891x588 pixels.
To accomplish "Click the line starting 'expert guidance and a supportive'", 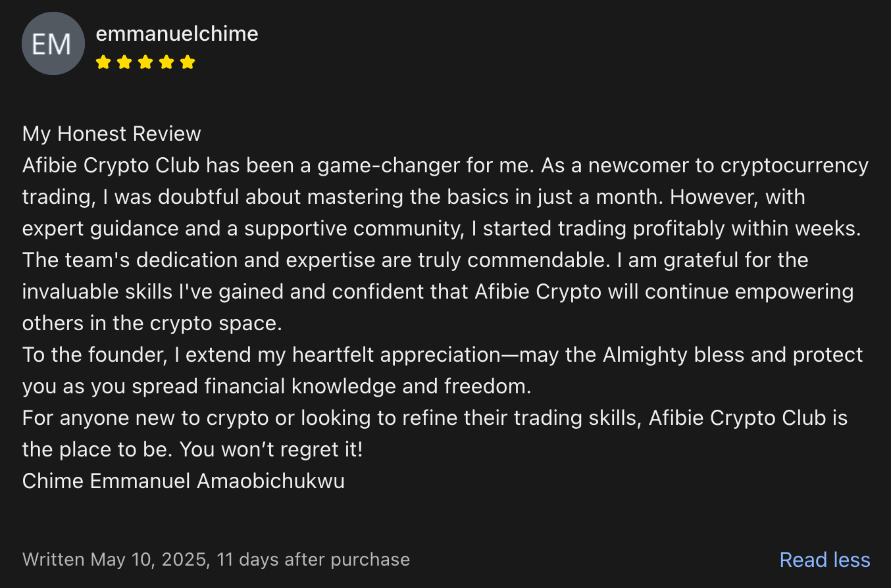I will click(x=442, y=229).
